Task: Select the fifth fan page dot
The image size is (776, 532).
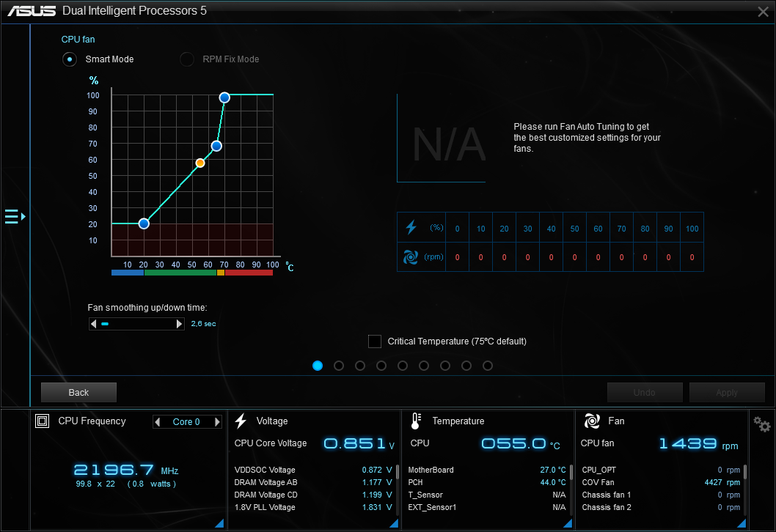Action: [x=403, y=366]
